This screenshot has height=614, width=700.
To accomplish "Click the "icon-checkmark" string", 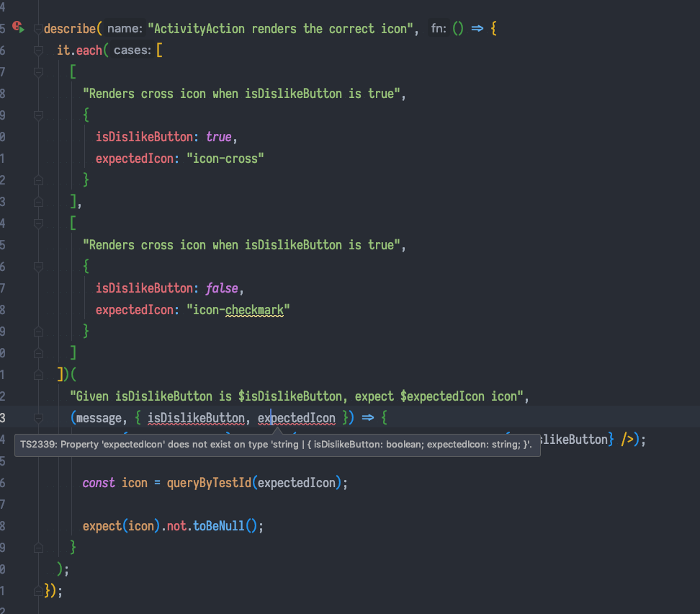I will click(x=238, y=310).
